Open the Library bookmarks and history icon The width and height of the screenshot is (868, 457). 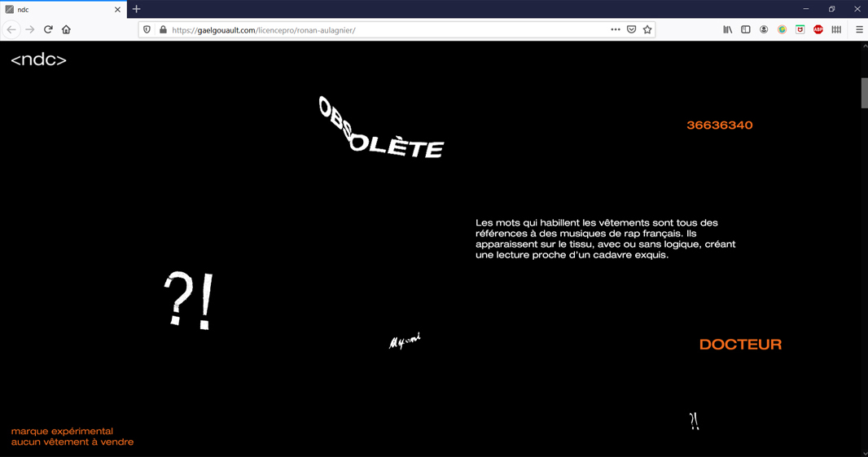coord(727,30)
